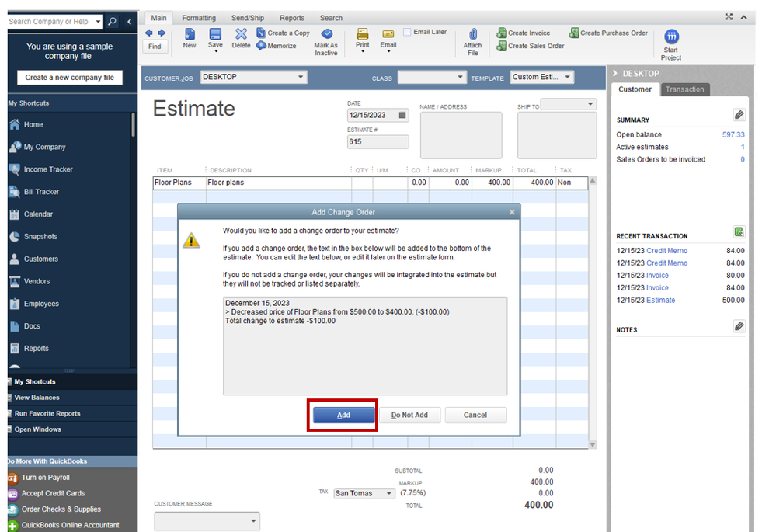Memorize this estimate
The image size is (776, 532).
click(x=277, y=46)
